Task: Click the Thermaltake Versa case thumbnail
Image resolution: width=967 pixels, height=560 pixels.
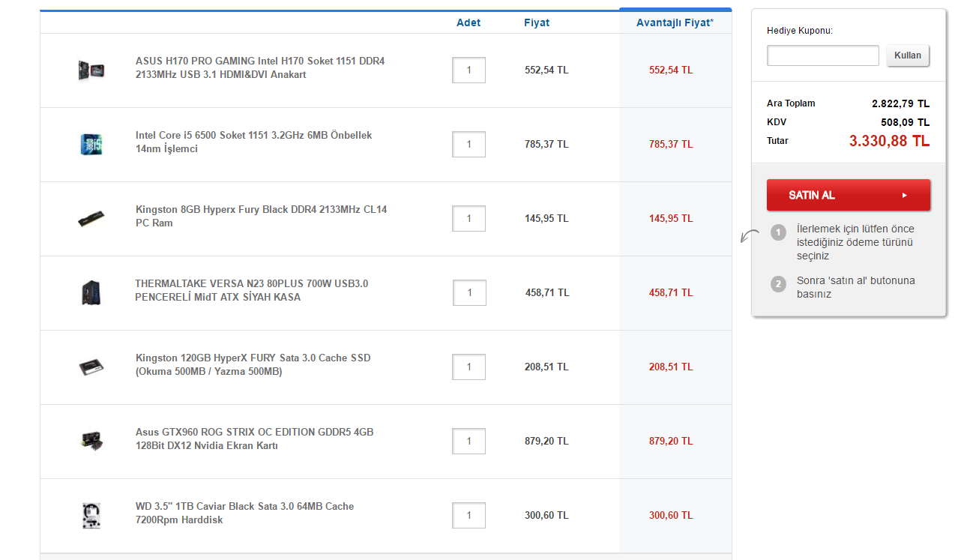Action: click(91, 292)
